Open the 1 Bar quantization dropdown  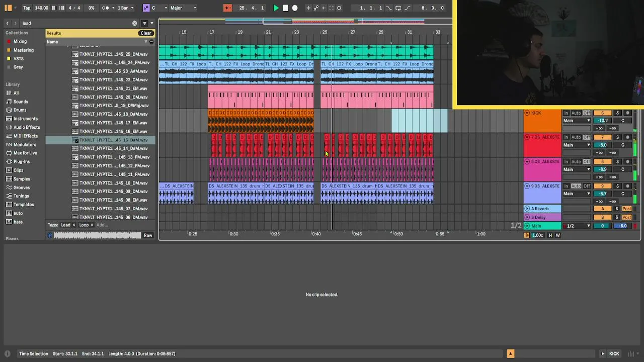click(126, 8)
